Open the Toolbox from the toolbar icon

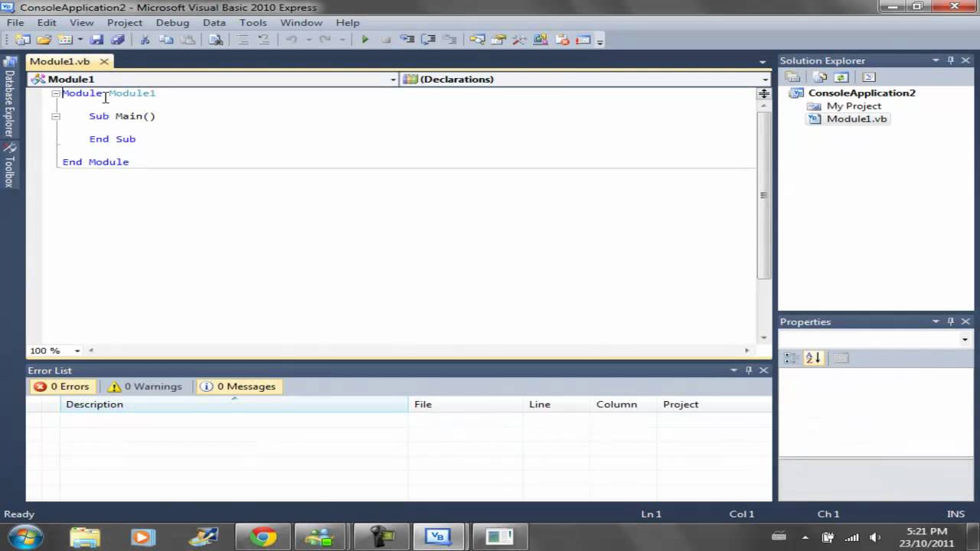pyautogui.click(x=520, y=40)
